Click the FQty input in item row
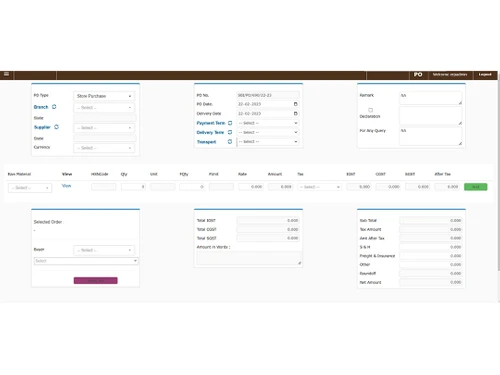 [x=192, y=187]
